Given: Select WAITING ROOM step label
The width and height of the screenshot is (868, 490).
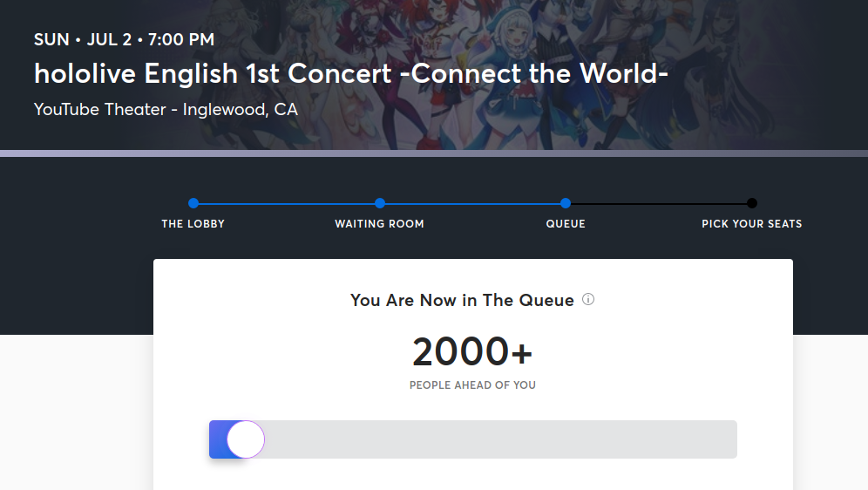Looking at the screenshot, I should coord(379,224).
